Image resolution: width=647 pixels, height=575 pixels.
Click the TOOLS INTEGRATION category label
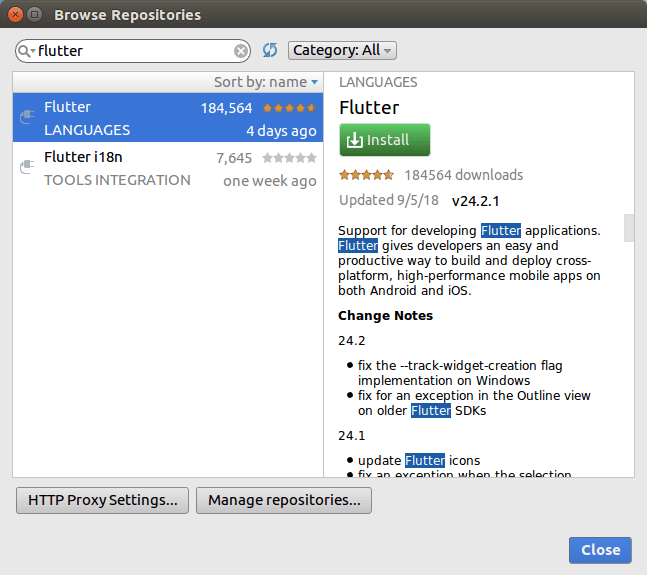117,180
